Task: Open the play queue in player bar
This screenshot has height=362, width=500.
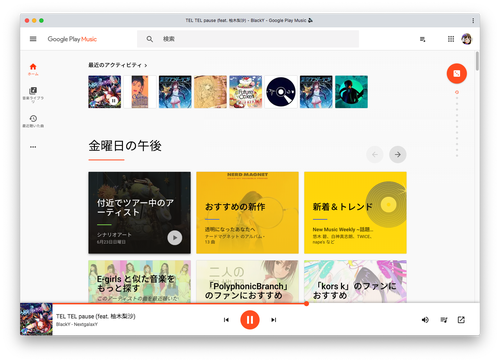Action: coord(444,320)
